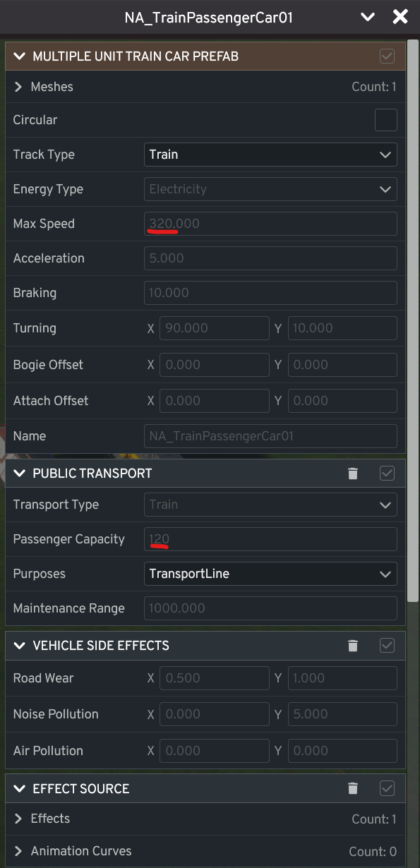Delete the Public Transport component via trash icon
Image resolution: width=420 pixels, height=868 pixels.
(x=353, y=473)
